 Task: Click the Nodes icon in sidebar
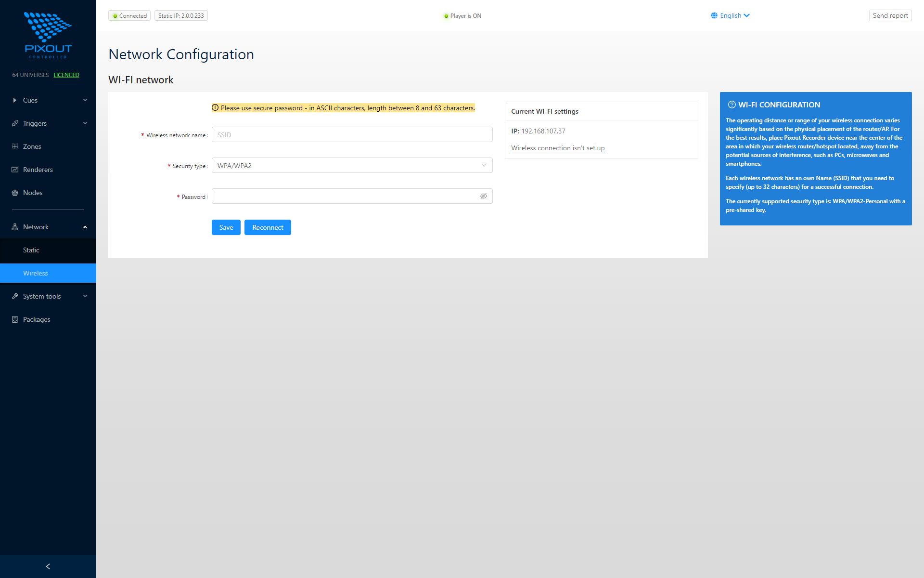click(15, 193)
